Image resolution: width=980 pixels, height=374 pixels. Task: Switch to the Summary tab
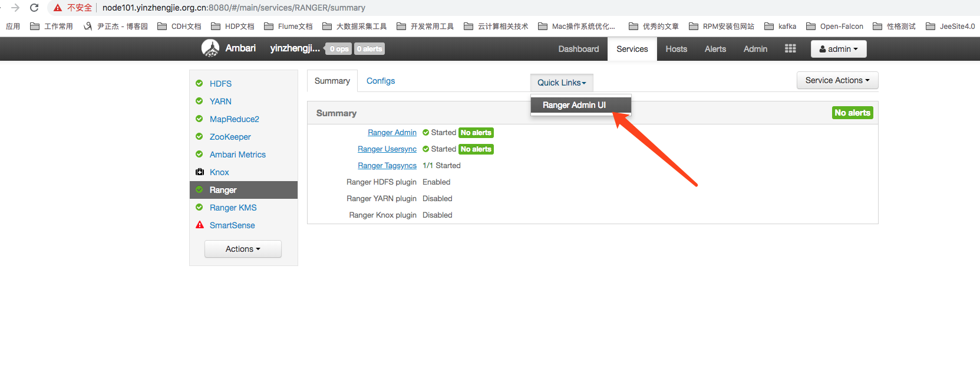332,81
